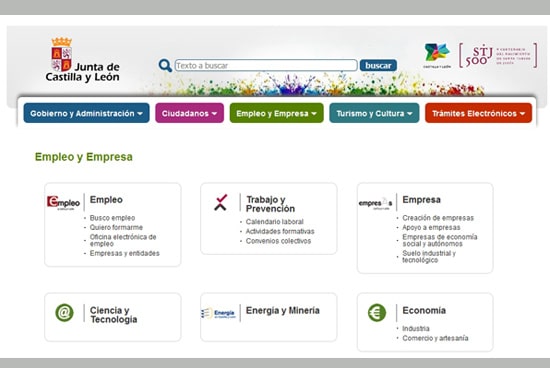550x368 pixels.
Task: Open the Empleo section heading
Action: click(106, 200)
